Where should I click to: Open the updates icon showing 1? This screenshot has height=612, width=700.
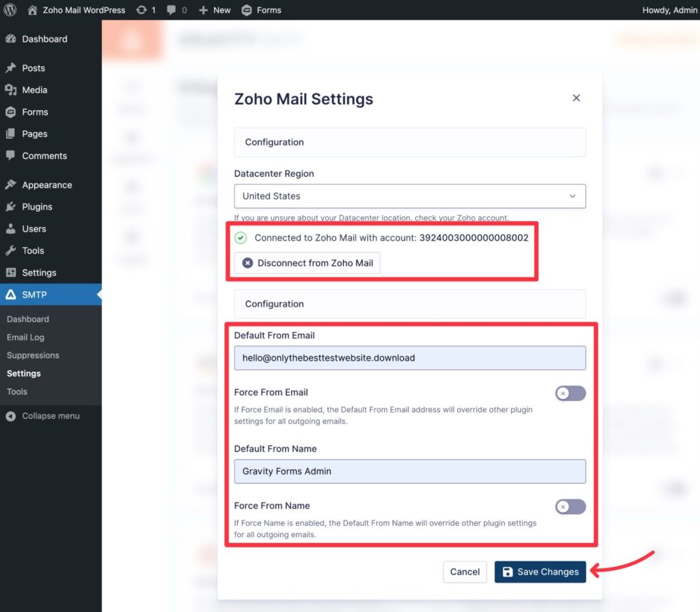click(x=141, y=10)
